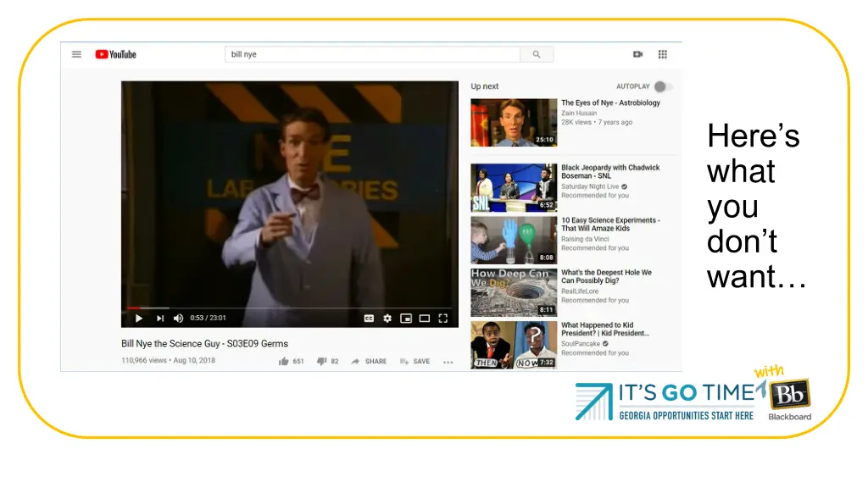This screenshot has height=488, width=868.
Task: Visit the Zain Husain channel
Action: [x=579, y=114]
